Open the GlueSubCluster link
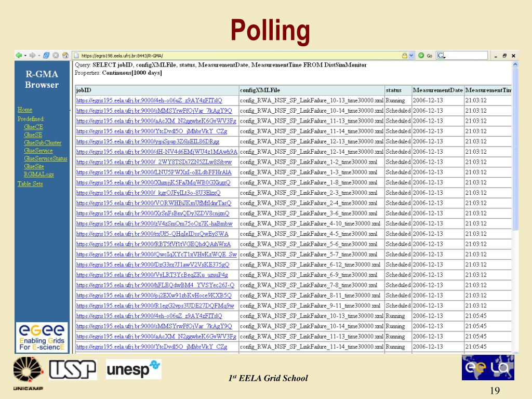Viewport: 532px width, 399px height. (x=43, y=143)
